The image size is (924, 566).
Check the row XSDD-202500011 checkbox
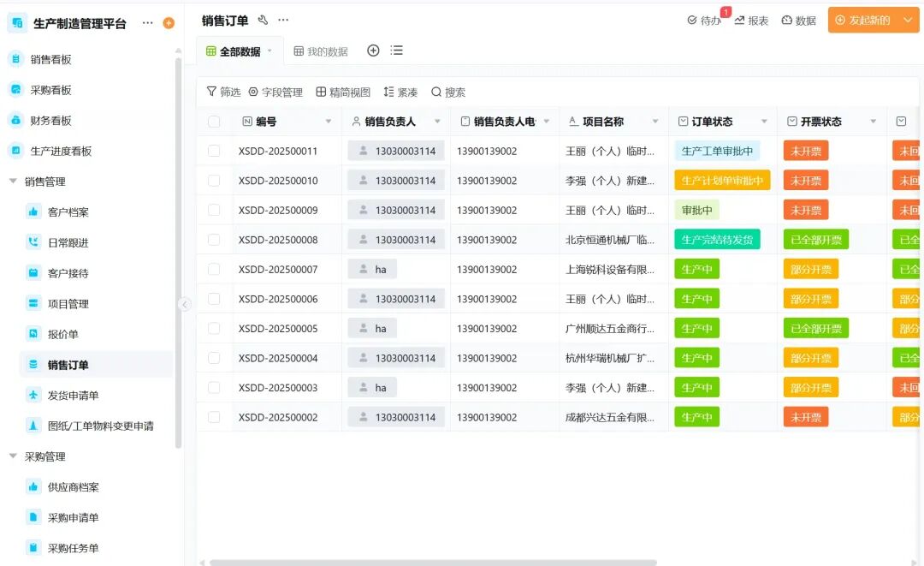point(214,151)
